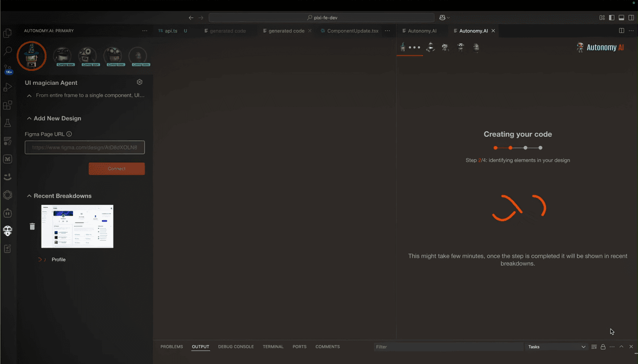Viewport: 638px width, 364px height.
Task: Open the Search view in activity bar
Action: 7,51
